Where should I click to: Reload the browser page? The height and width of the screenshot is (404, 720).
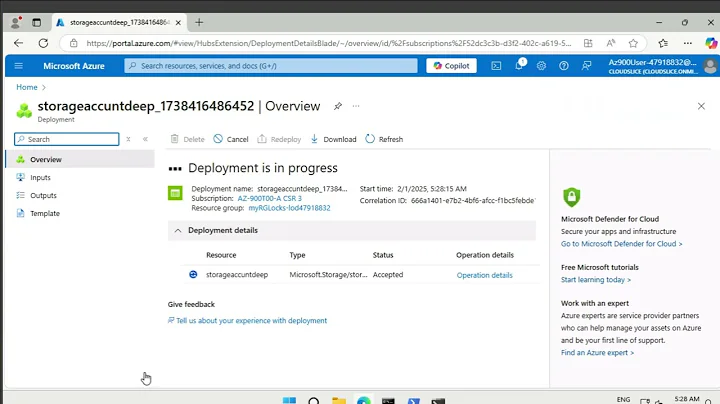tap(43, 43)
